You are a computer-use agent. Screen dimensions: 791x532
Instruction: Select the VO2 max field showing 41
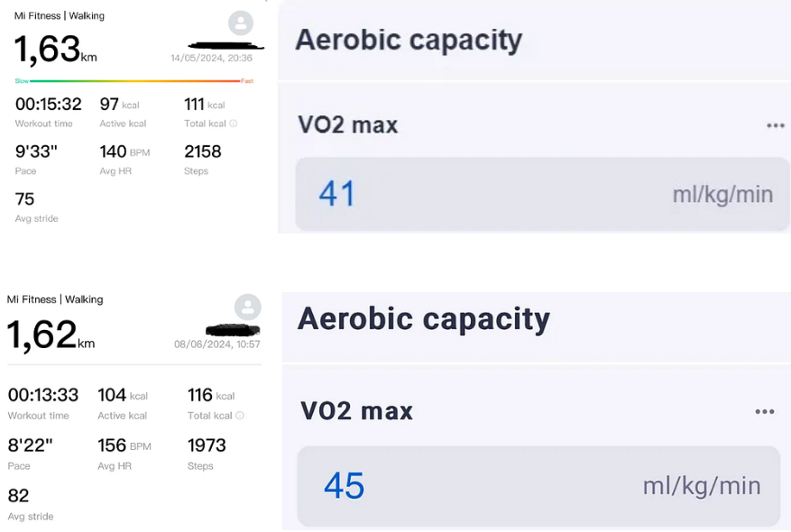coord(541,194)
